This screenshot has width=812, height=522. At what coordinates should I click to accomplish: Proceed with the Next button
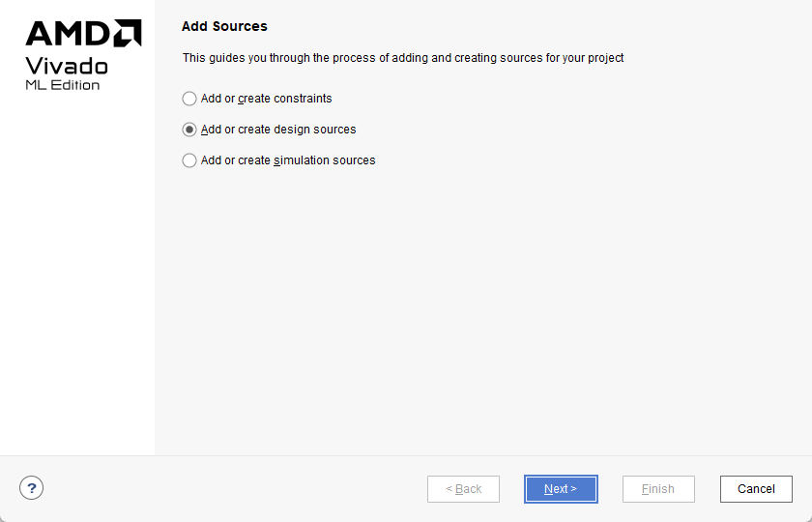pos(561,489)
